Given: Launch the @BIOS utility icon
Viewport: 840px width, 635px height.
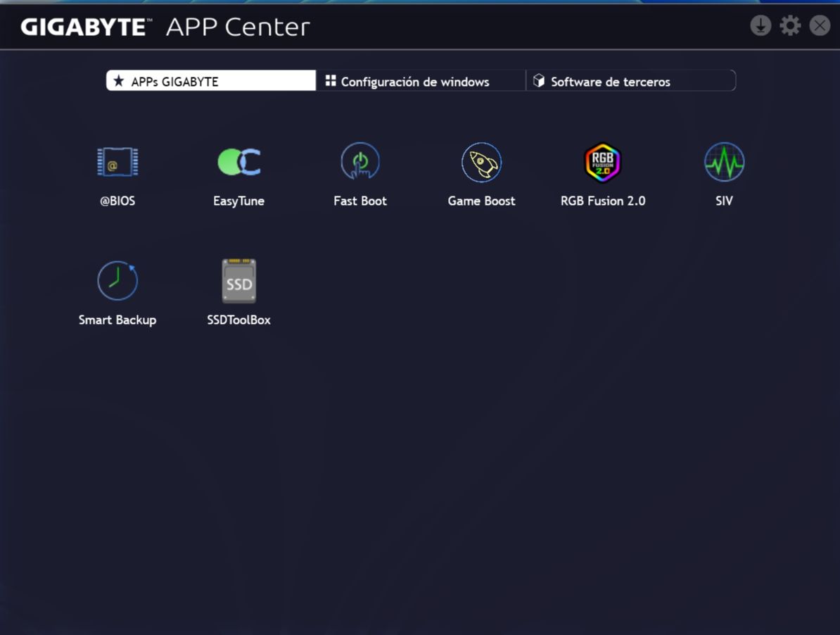Looking at the screenshot, I should (117, 162).
